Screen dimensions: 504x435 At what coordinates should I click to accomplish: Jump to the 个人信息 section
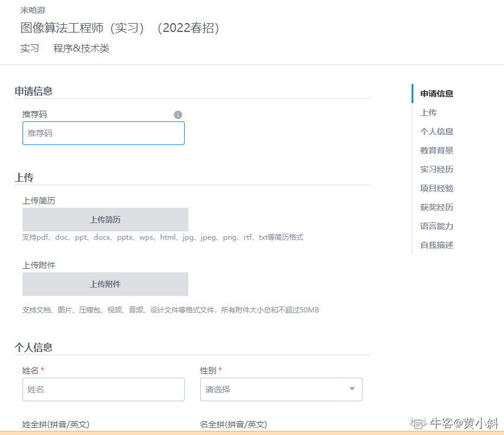point(436,131)
